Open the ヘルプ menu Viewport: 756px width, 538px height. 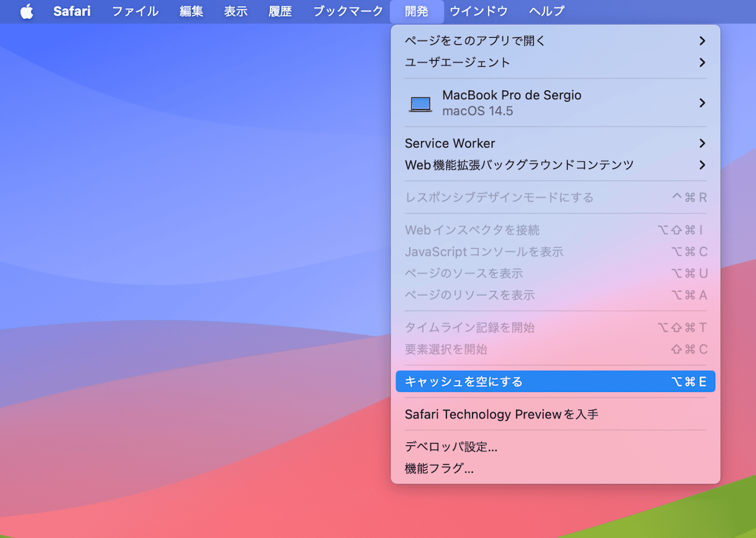(546, 11)
